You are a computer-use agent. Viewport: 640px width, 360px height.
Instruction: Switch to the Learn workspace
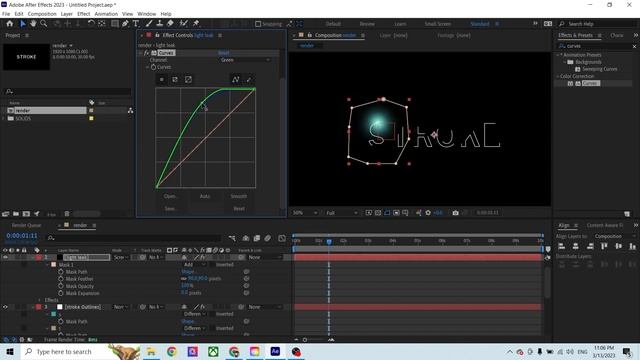(400, 24)
